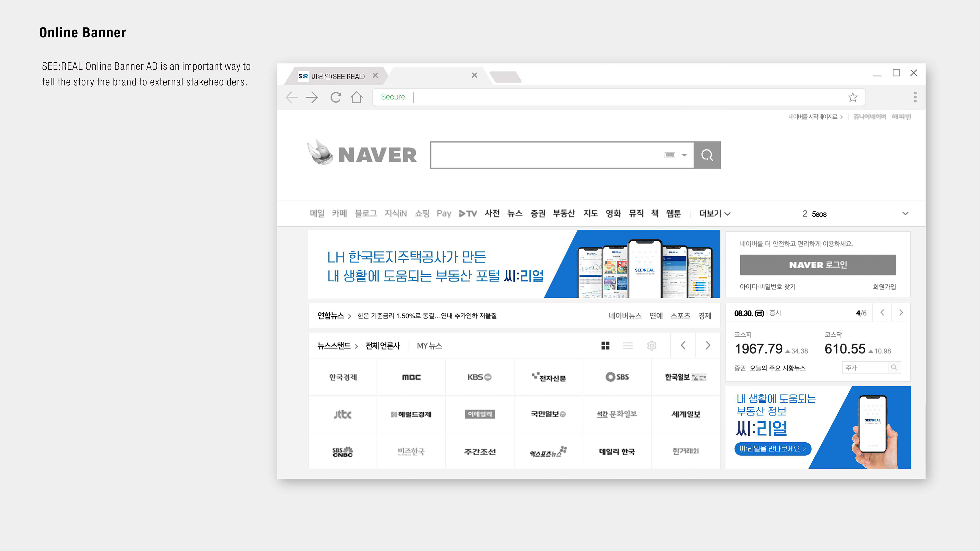Open the KBS newsstand logo
Viewport: 980px width, 551px height.
click(479, 377)
